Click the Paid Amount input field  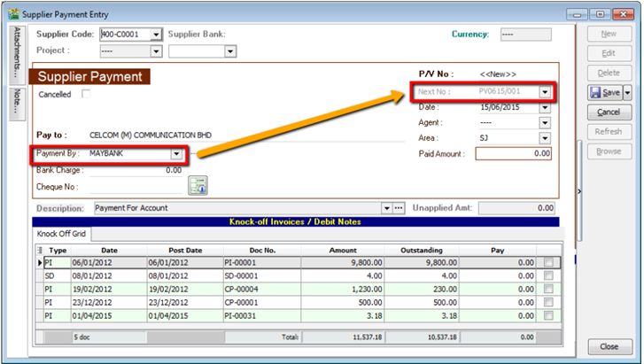(514, 154)
